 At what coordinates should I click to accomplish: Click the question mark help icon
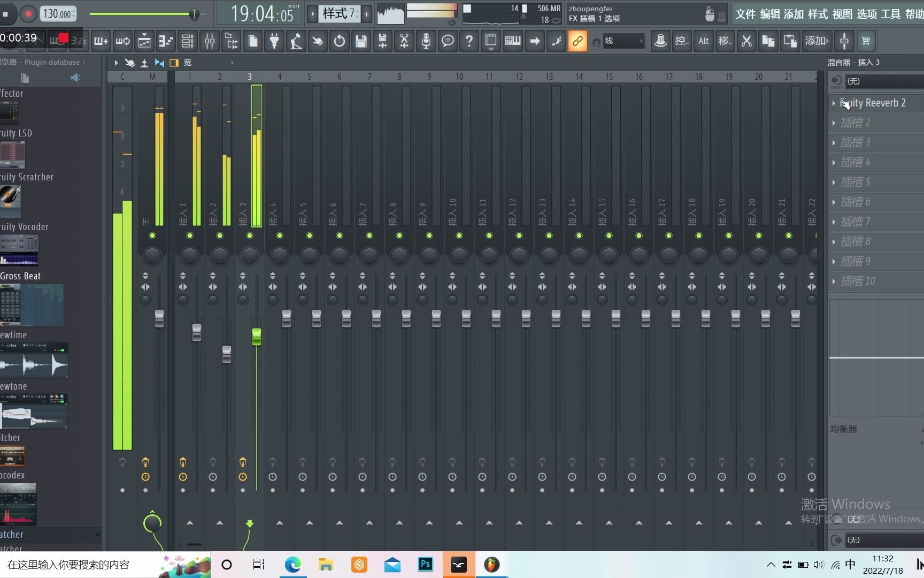click(x=469, y=41)
